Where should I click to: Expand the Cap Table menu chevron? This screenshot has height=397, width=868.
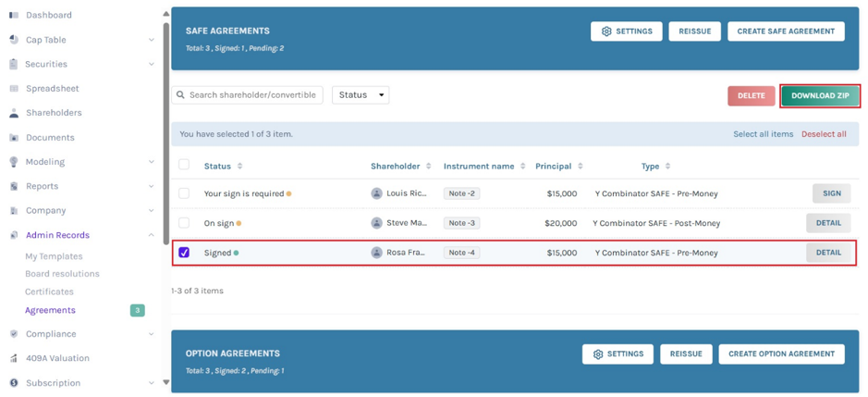coord(151,40)
